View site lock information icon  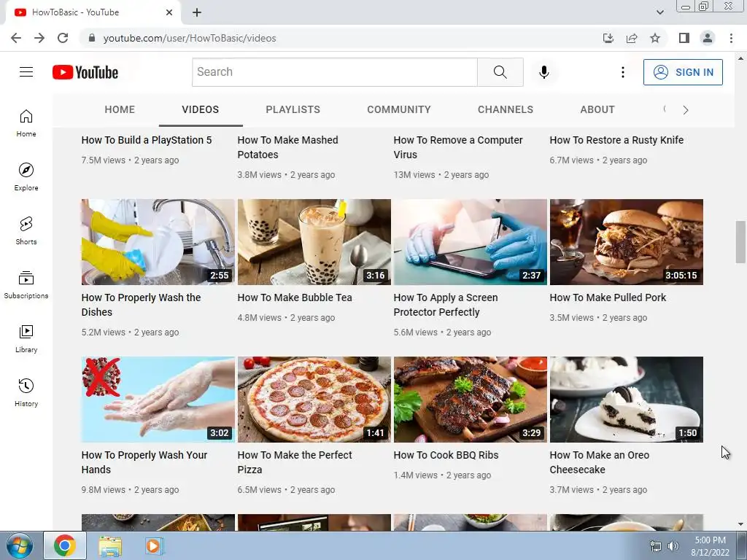[92, 38]
